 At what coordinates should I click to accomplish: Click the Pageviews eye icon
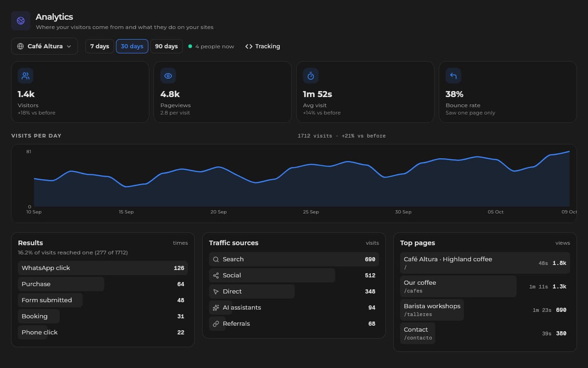[168, 76]
